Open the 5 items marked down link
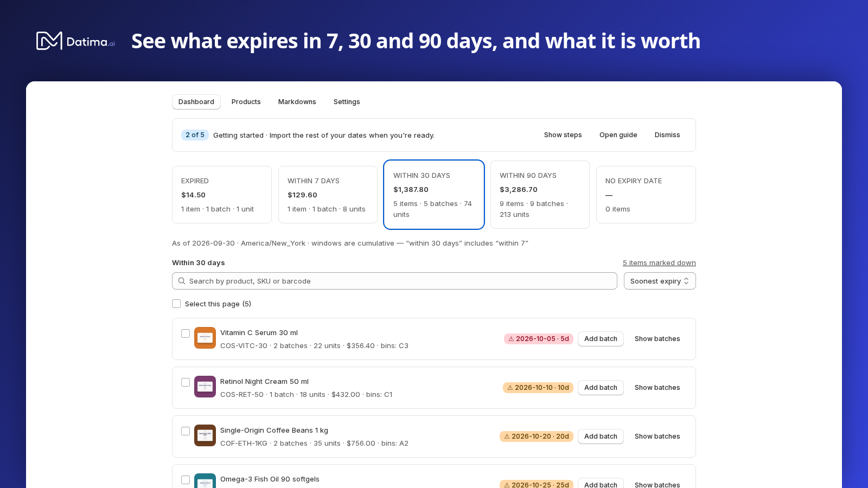The image size is (868, 488). pos(659,263)
